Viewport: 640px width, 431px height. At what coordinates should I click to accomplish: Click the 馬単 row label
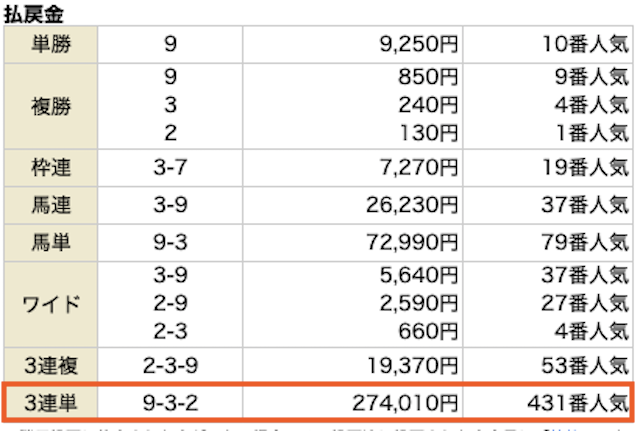51,244
